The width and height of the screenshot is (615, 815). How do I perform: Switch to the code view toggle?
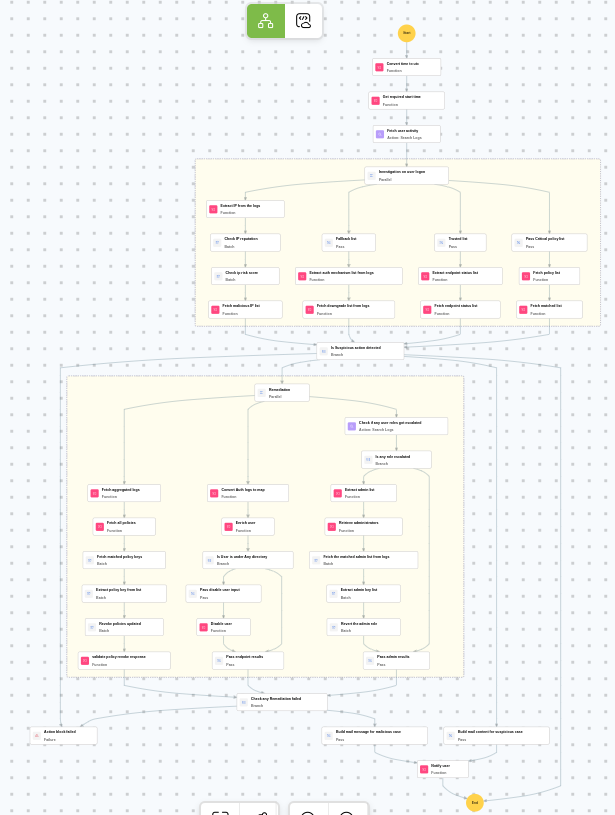pyautogui.click(x=304, y=21)
